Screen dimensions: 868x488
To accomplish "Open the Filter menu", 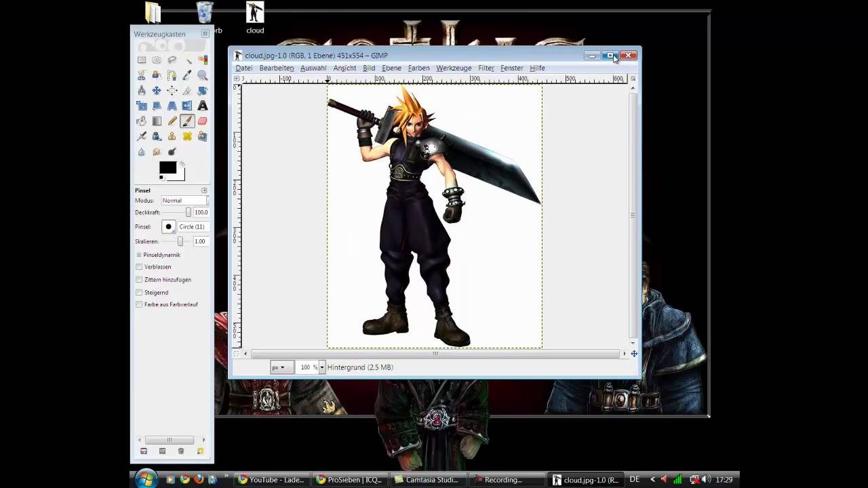I will 486,68.
